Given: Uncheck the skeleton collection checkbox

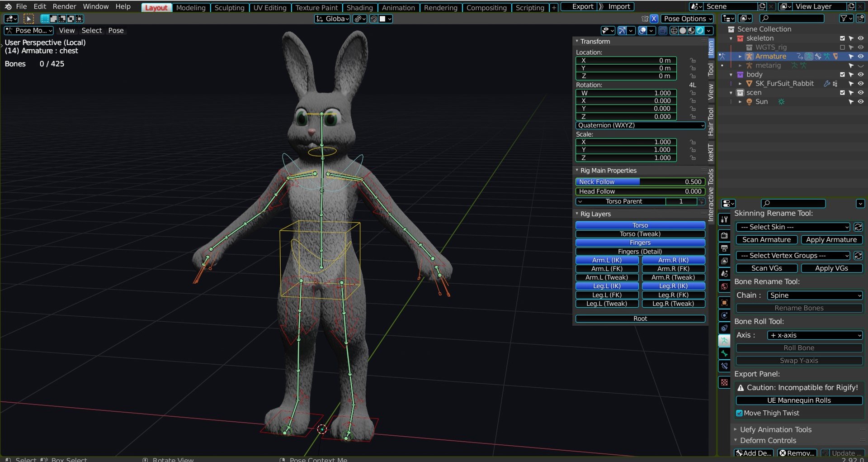Looking at the screenshot, I should [842, 38].
